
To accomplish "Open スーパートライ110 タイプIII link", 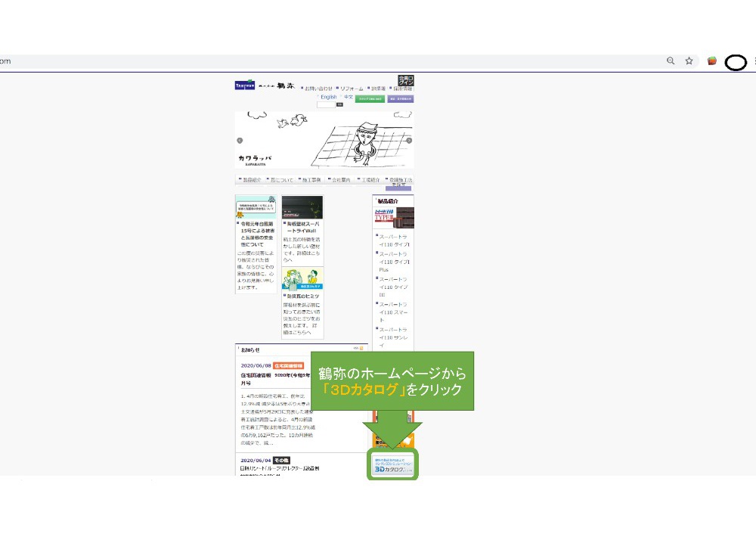I will [394, 287].
